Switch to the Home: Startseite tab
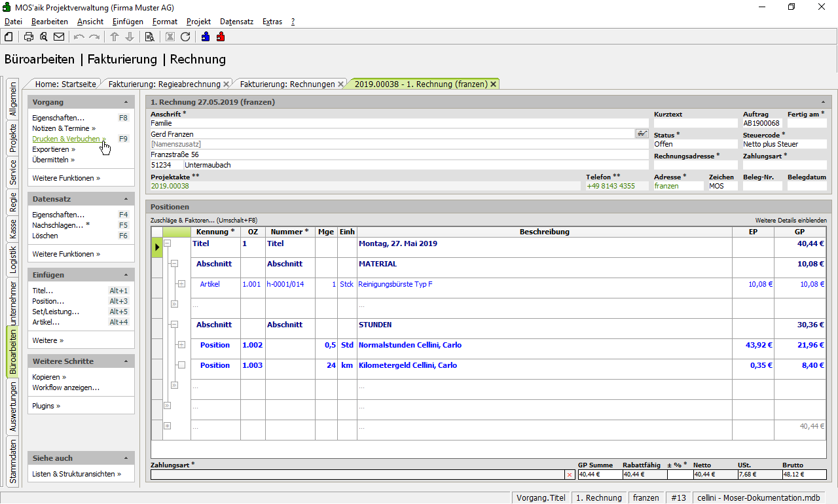Image resolution: width=838 pixels, height=504 pixels. click(x=65, y=84)
